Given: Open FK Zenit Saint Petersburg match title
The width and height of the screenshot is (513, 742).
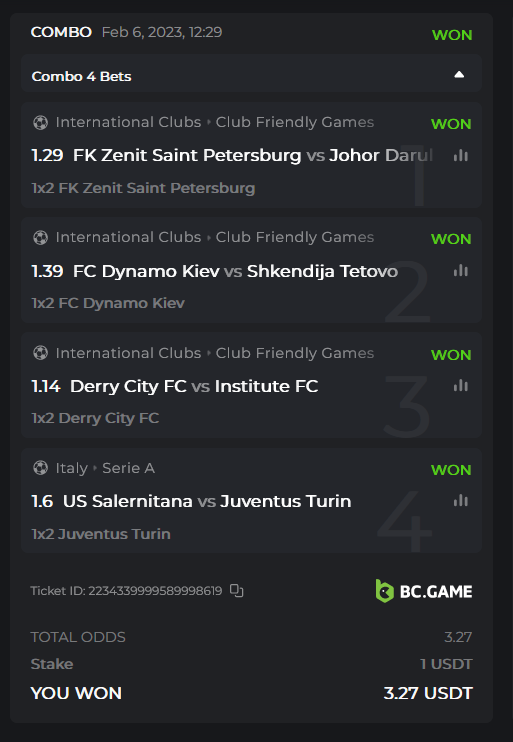Looking at the screenshot, I should [232, 155].
